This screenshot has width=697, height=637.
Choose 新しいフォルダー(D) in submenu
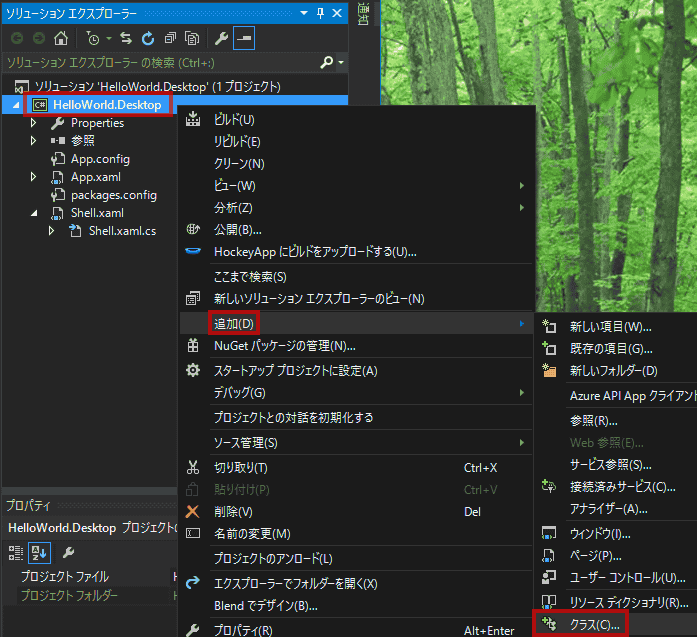click(x=616, y=371)
